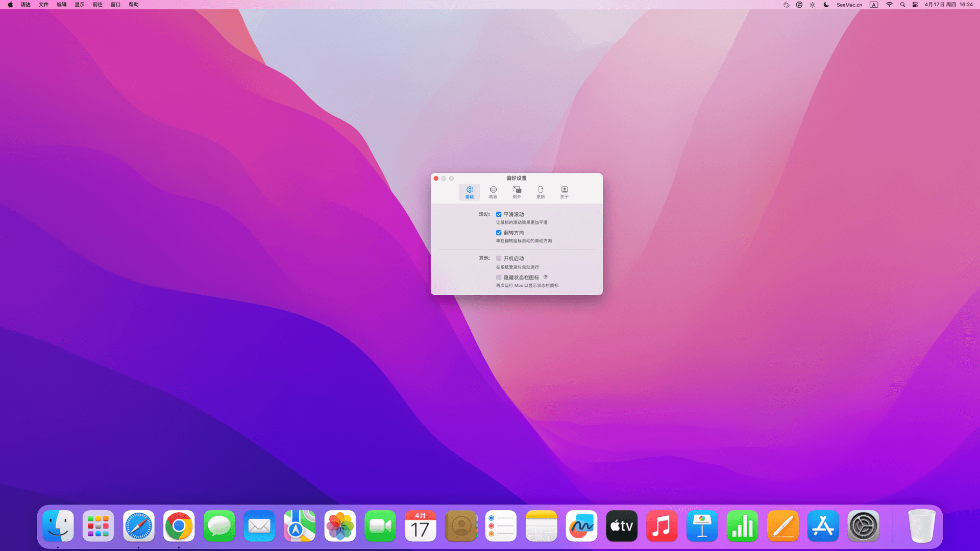Check the 隐藏状态栏图标 hide status icon option

pyautogui.click(x=499, y=278)
